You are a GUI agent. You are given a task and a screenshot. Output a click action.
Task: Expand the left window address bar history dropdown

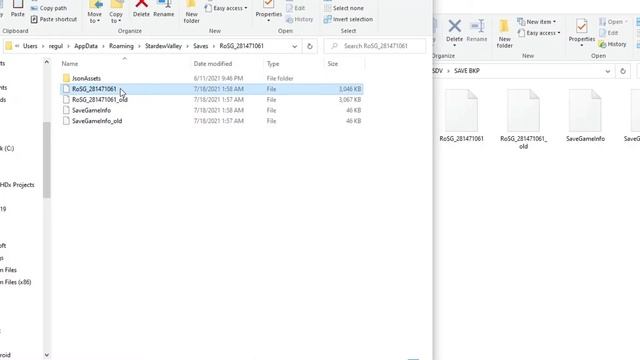pos(294,46)
